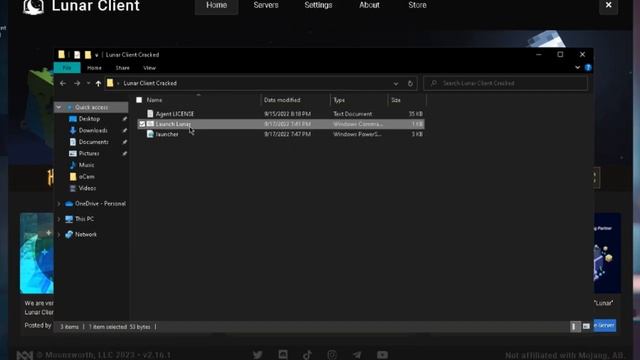Open Settings tab in Lunar Client
The image size is (640, 360).
coord(318,6)
